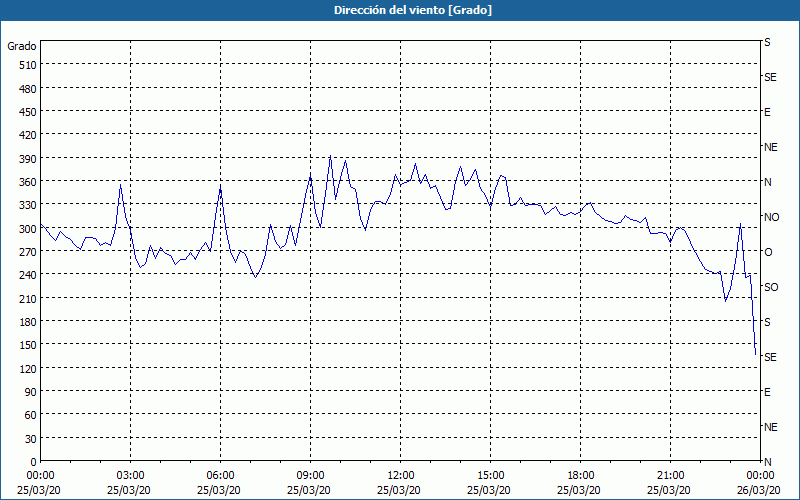Pick the 30 degree axis label
Viewport: 800px width, 500px height.
point(31,439)
